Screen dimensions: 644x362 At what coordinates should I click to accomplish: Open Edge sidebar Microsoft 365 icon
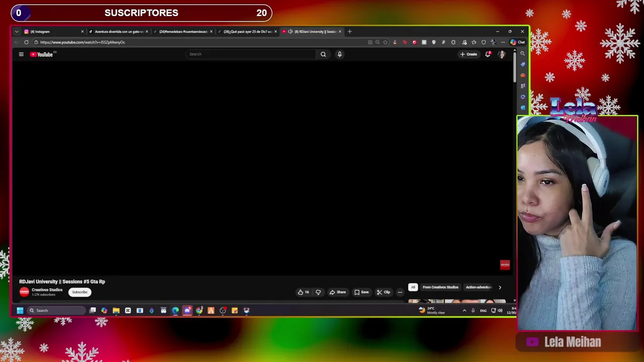click(x=523, y=97)
